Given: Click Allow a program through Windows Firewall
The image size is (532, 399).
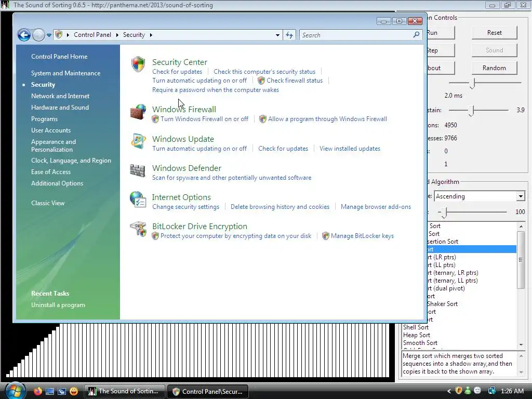Looking at the screenshot, I should 327,119.
